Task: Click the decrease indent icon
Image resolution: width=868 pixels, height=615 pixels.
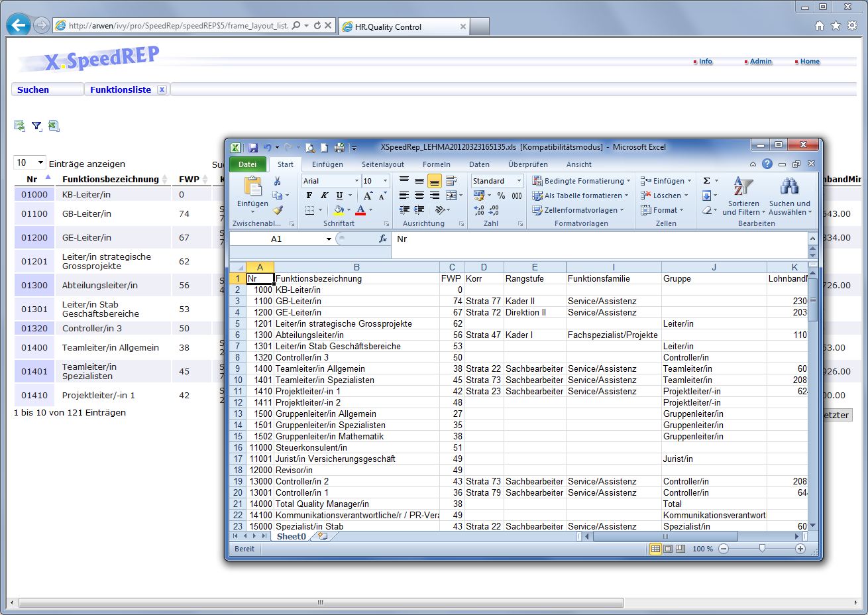Action: [x=404, y=210]
